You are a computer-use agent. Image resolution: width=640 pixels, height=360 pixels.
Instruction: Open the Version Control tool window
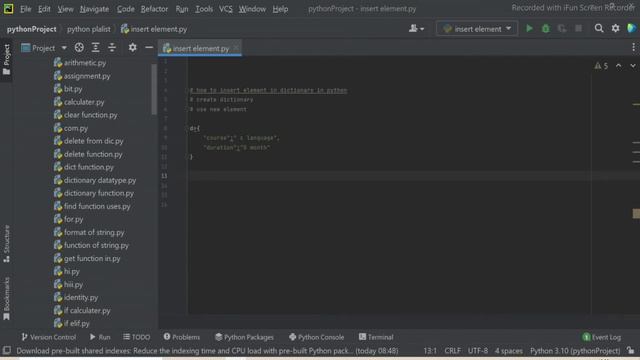tap(49, 337)
